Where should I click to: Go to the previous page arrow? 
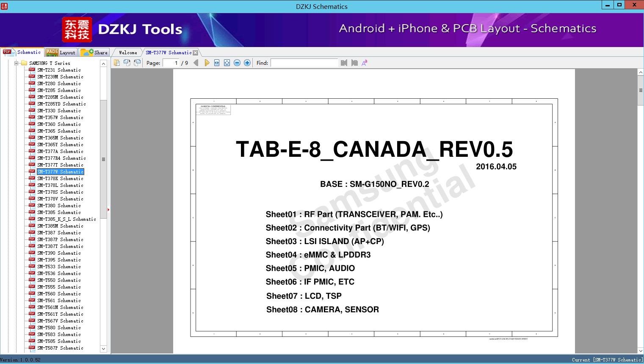[196, 63]
